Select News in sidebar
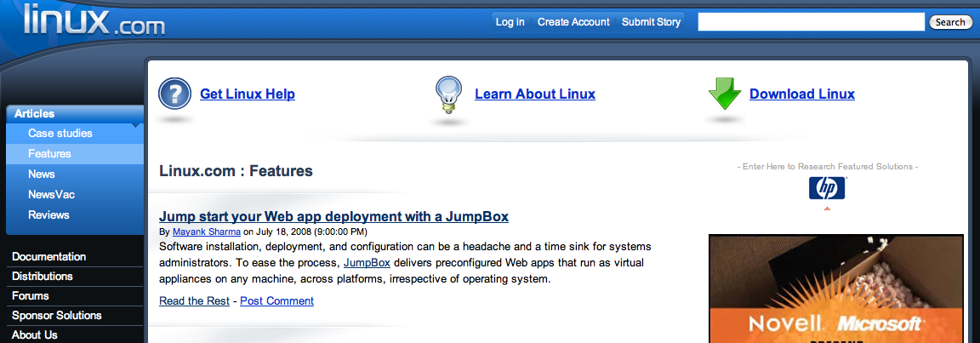This screenshot has height=343, width=980. click(75, 174)
